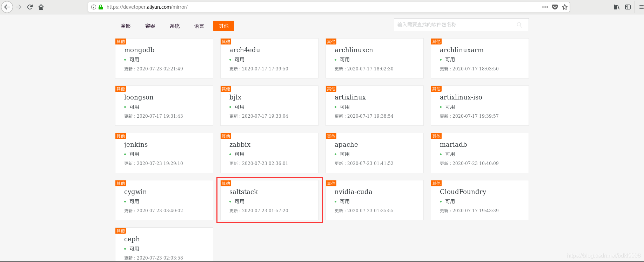Bookmark this page with the star
644x262 pixels.
click(x=565, y=7)
